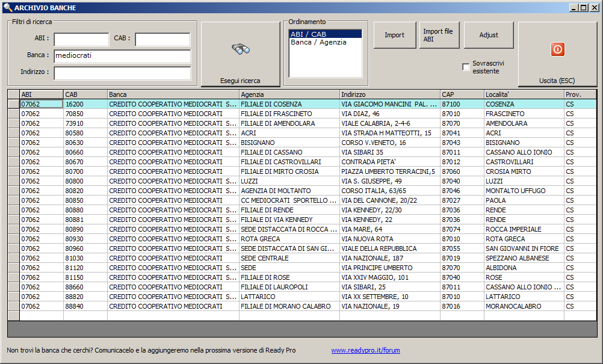Select FILIALE DI MORANO CALABRO cell
Image resolution: width=603 pixels, height=364 pixels.
[289, 306]
